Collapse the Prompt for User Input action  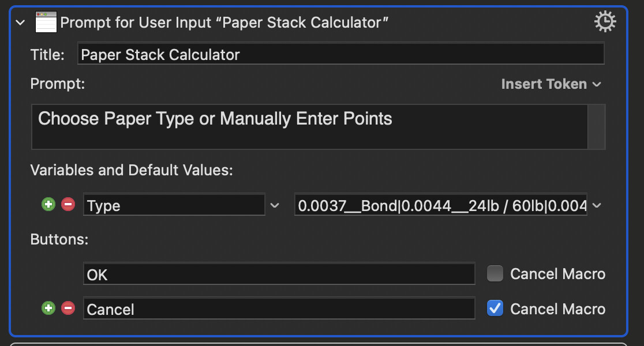click(21, 22)
